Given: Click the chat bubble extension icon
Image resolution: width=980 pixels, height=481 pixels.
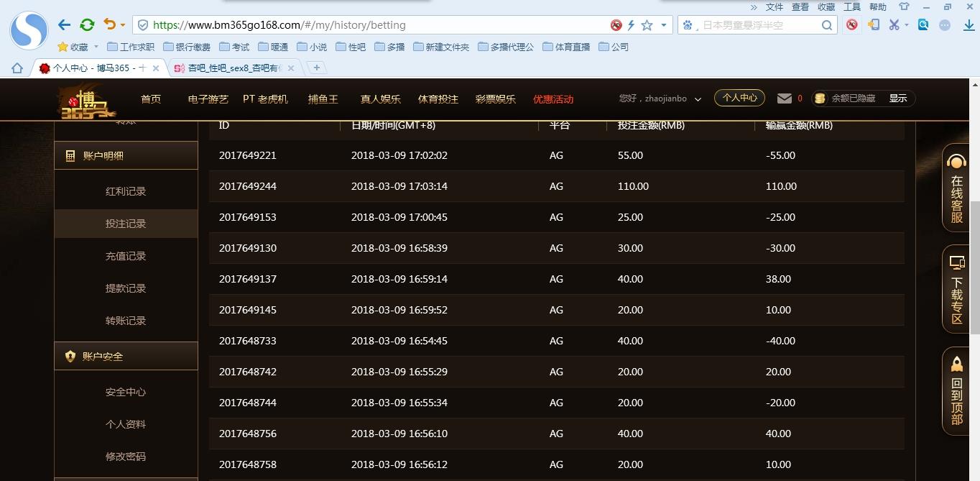Looking at the screenshot, I should tap(946, 24).
